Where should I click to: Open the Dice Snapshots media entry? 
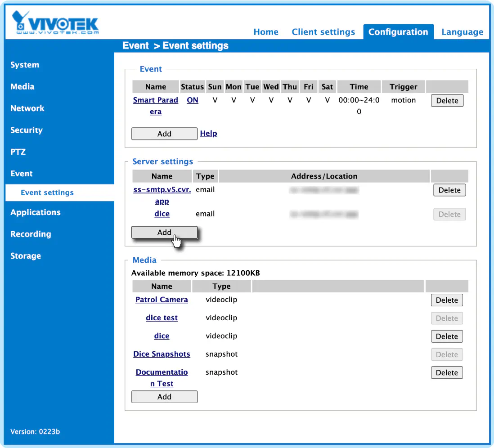click(162, 354)
